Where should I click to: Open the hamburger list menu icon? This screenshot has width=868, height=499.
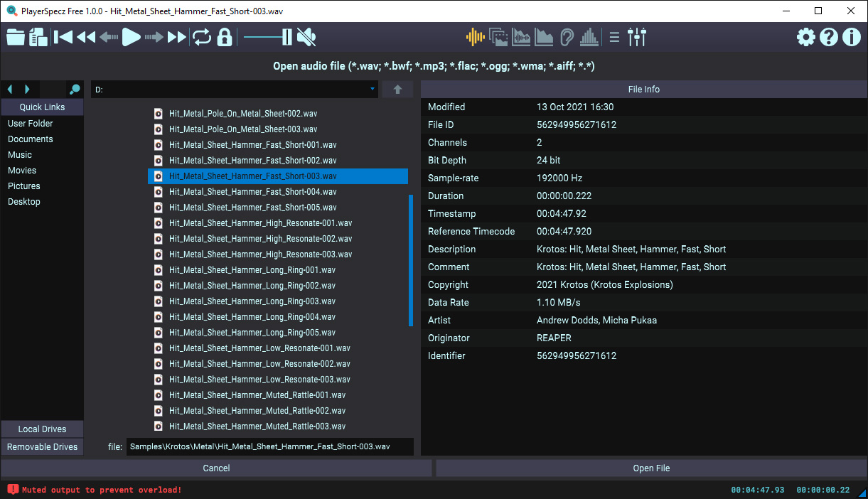[615, 37]
